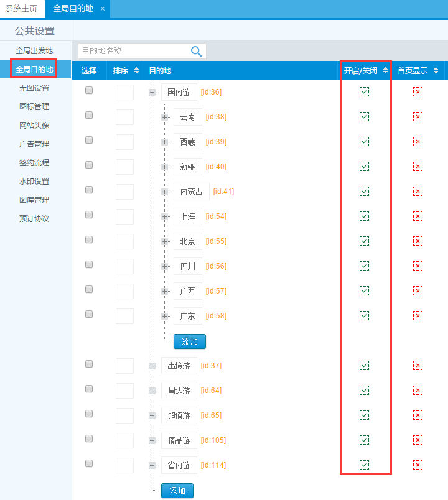
Task: Click the magnifier search icon
Action: coord(197,52)
